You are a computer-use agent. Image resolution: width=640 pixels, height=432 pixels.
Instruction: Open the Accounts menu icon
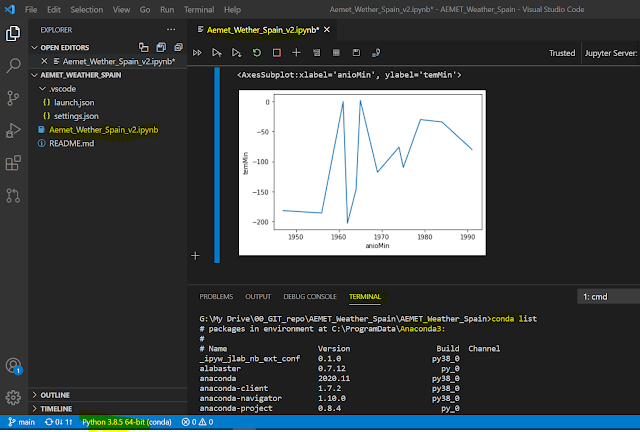13,365
